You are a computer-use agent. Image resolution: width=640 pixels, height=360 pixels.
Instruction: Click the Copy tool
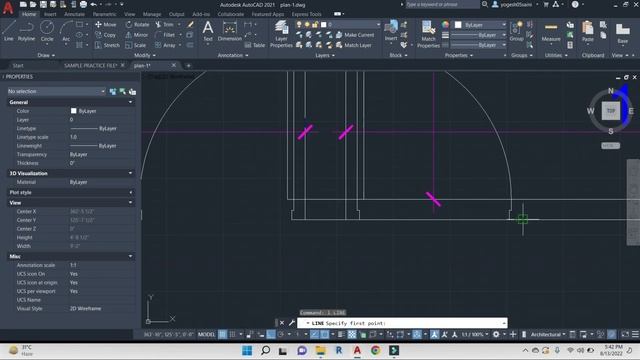(105, 35)
